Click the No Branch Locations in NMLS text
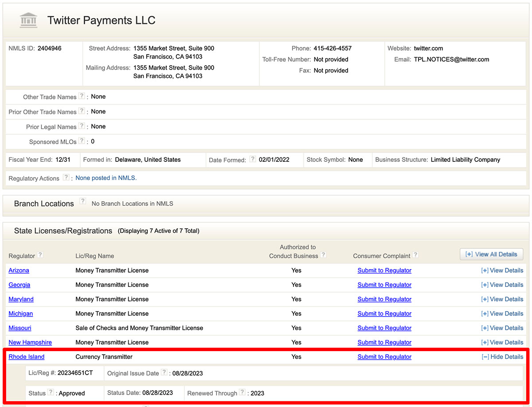 133,203
